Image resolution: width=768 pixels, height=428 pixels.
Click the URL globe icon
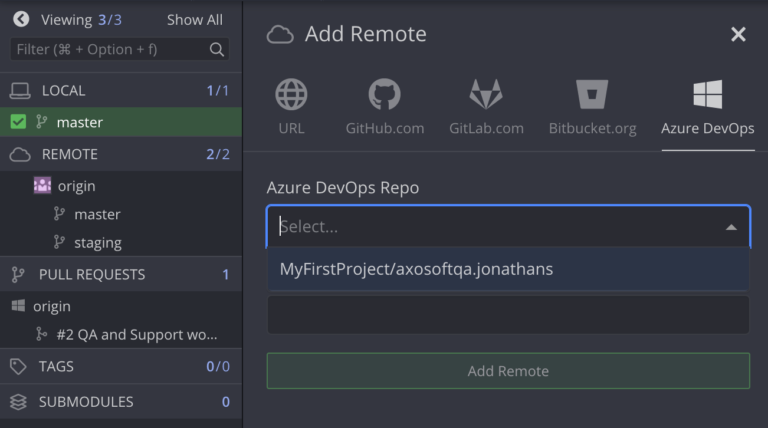click(x=291, y=95)
